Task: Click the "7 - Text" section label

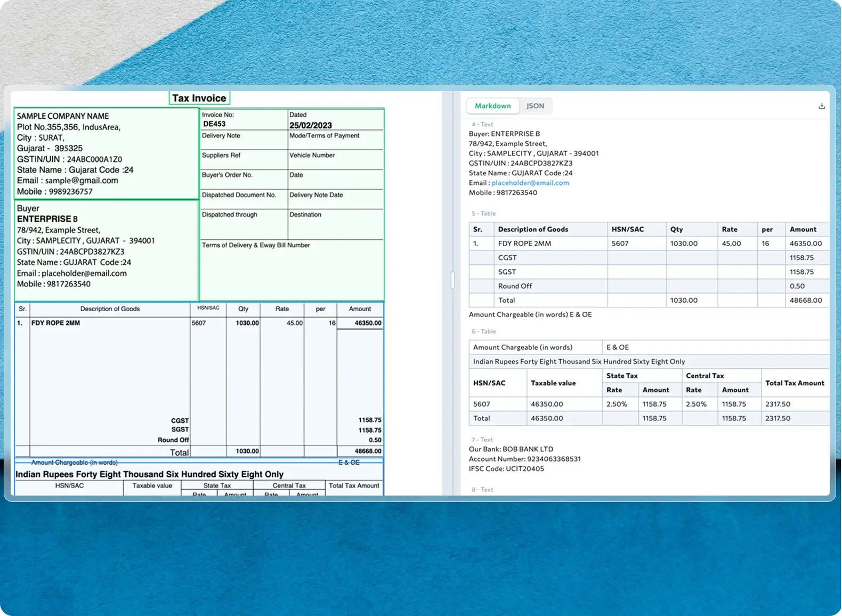Action: pyautogui.click(x=482, y=440)
